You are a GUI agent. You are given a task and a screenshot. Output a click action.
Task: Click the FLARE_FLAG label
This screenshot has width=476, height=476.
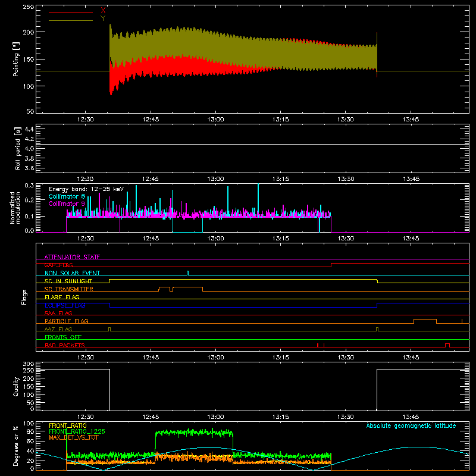point(62,297)
